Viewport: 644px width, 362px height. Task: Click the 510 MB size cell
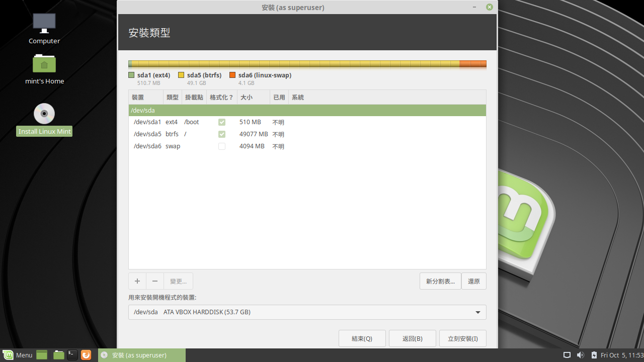tap(250, 122)
